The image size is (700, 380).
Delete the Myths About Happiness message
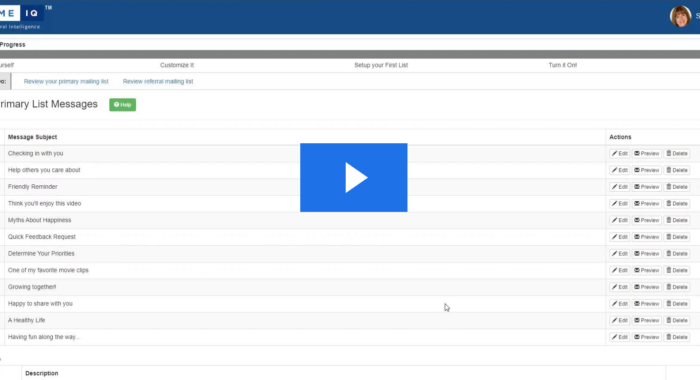tap(677, 220)
